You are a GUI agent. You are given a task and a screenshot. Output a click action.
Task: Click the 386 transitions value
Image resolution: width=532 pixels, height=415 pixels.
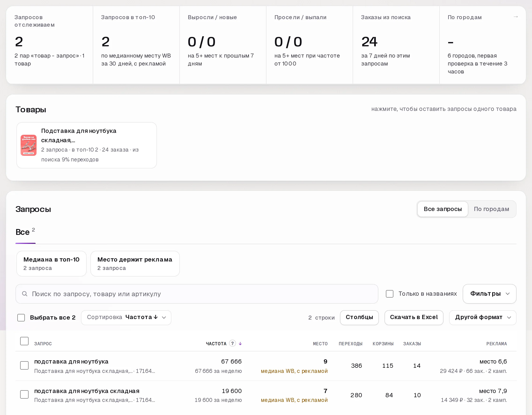pos(356,366)
